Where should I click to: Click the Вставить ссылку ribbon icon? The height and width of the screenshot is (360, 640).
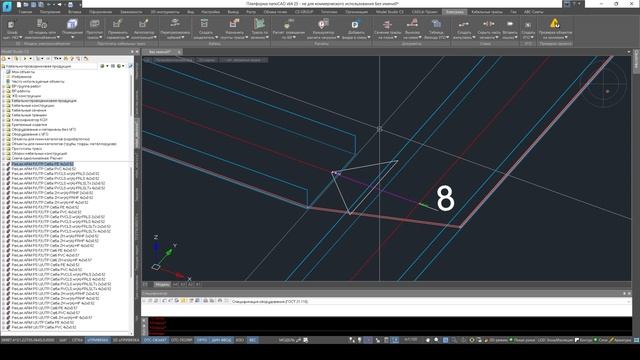510,24
